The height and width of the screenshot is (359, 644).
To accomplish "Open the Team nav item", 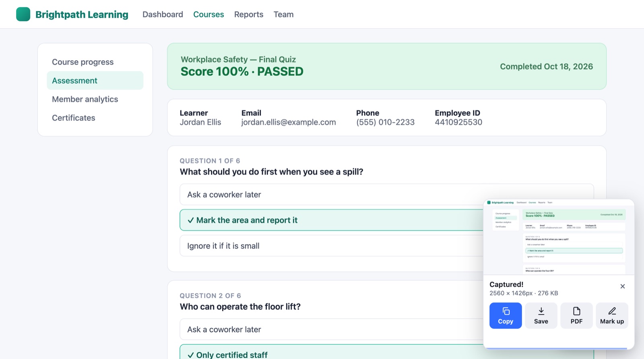I will pos(283,15).
